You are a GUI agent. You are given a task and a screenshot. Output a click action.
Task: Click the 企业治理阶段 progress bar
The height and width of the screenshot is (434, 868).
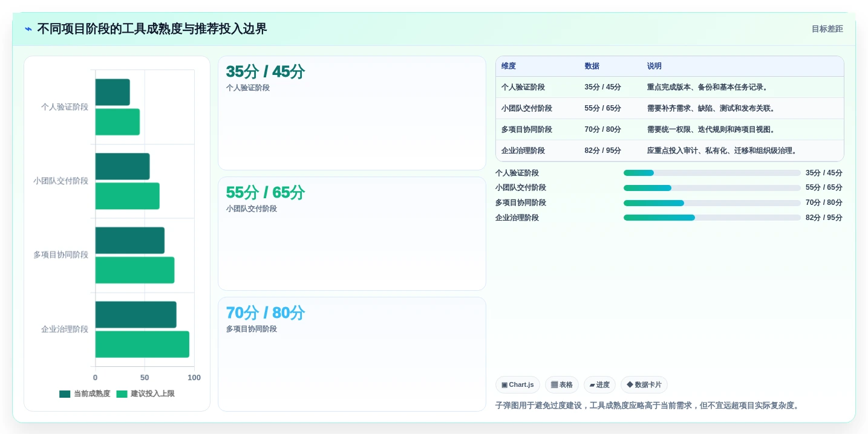click(x=712, y=218)
